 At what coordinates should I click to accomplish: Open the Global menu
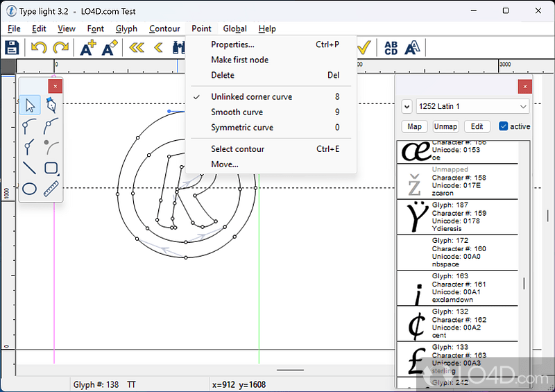point(234,28)
